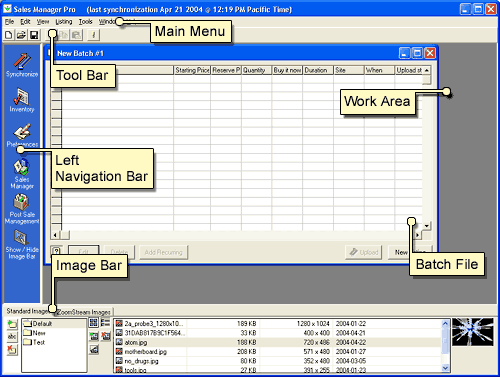Click the Upload button in the batch window
This screenshot has height=377, width=500.
coord(364,252)
